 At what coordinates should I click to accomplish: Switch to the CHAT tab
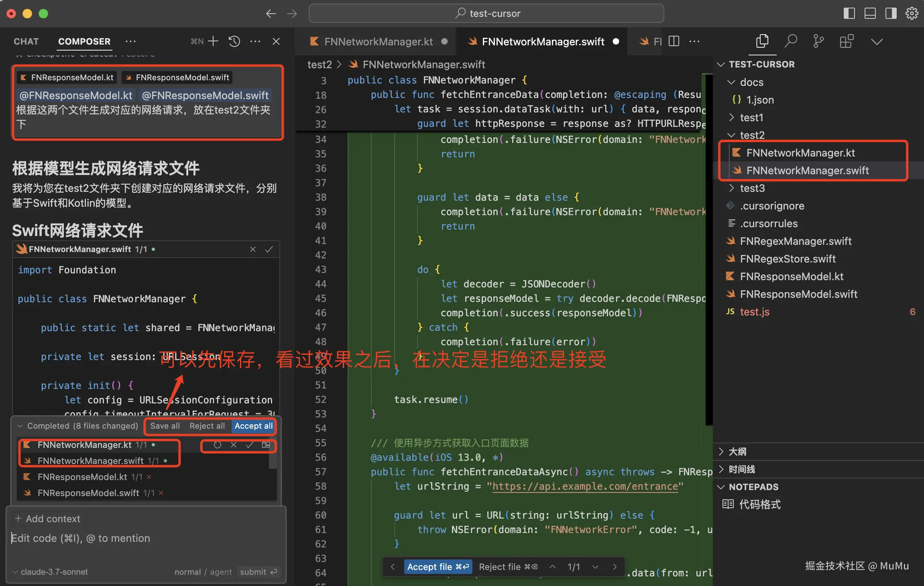(x=26, y=41)
